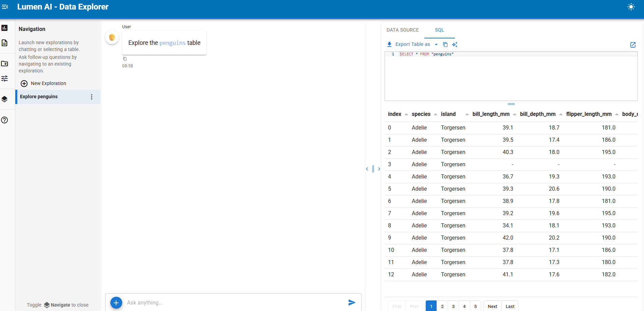
Task: Expand the Export Table as dropdown
Action: 436,45
